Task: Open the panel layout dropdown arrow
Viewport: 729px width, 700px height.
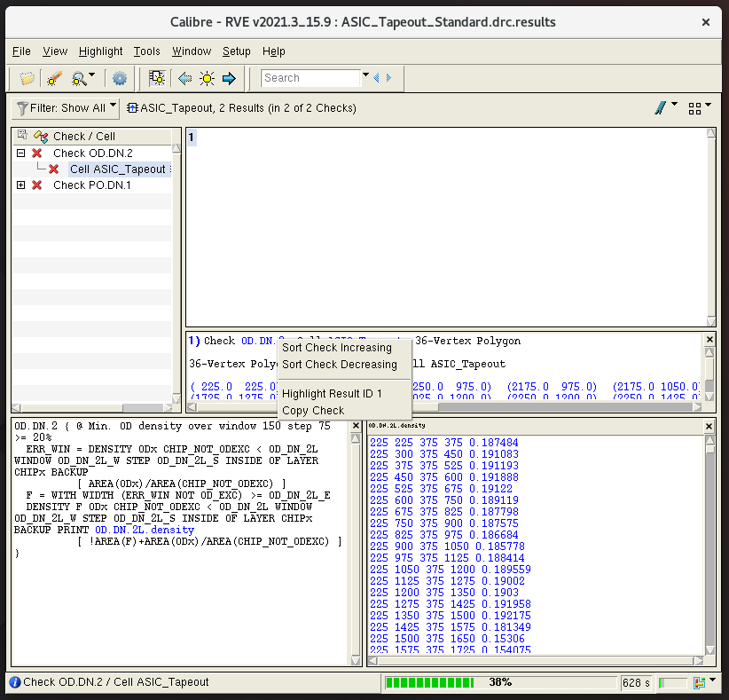Action: click(x=708, y=105)
